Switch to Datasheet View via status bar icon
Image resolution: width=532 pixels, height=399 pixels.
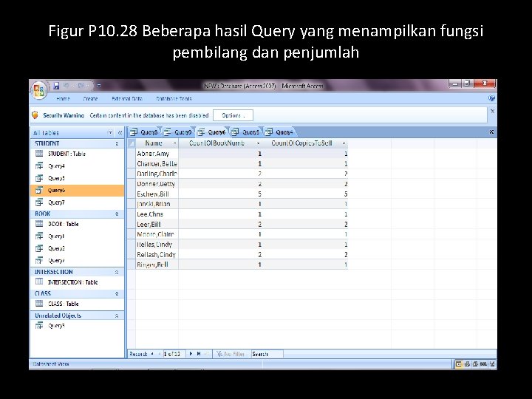tap(459, 364)
